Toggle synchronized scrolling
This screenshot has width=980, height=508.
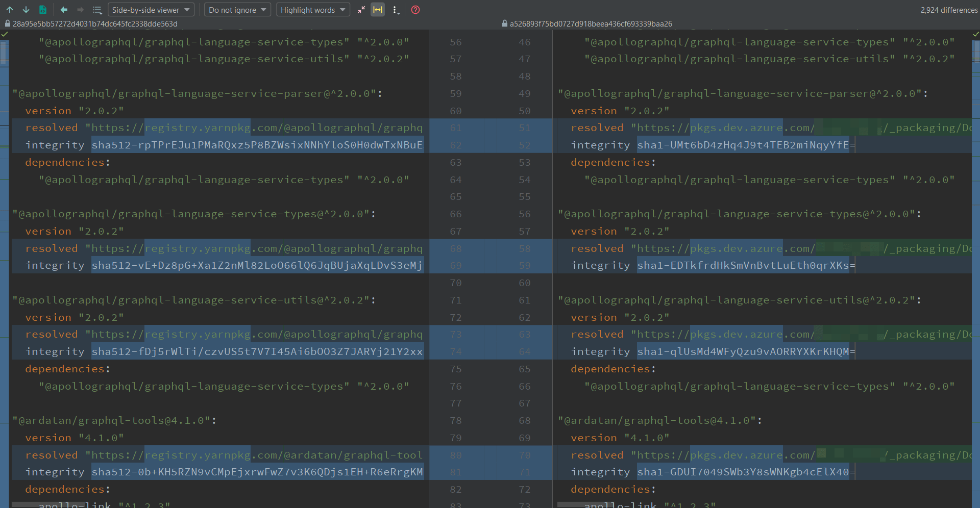point(378,10)
